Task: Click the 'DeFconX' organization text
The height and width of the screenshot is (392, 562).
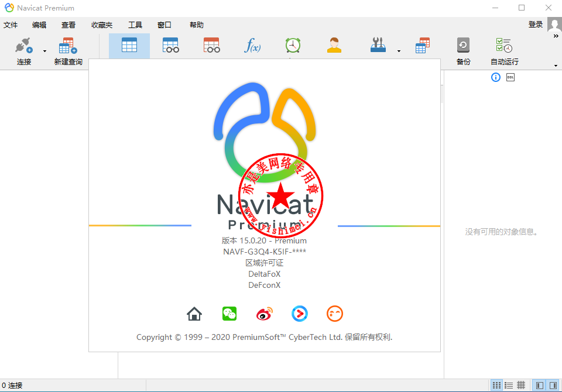Action: [265, 285]
